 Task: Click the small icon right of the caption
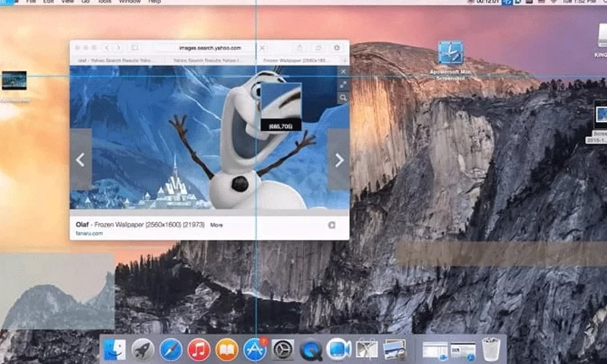332,225
